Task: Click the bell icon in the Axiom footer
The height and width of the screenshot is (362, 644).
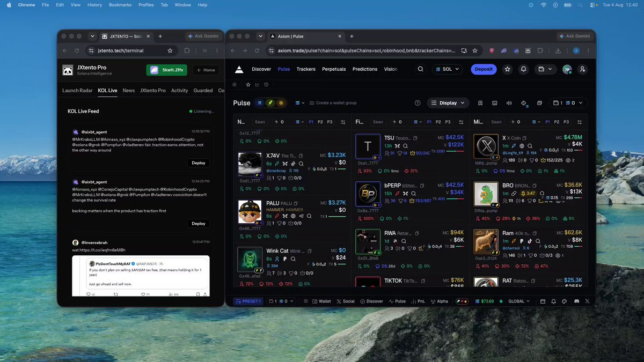Action: (x=553, y=301)
